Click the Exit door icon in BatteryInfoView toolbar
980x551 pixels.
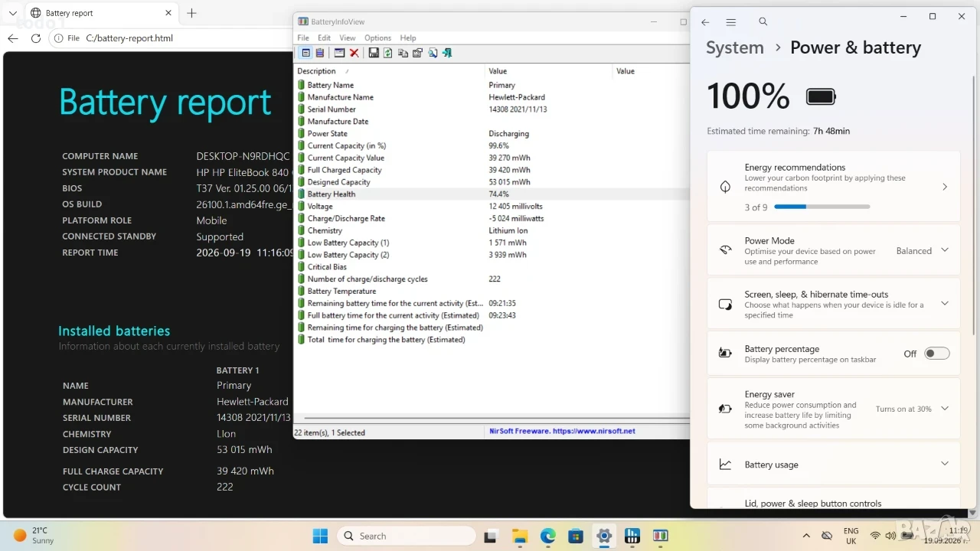coord(447,53)
